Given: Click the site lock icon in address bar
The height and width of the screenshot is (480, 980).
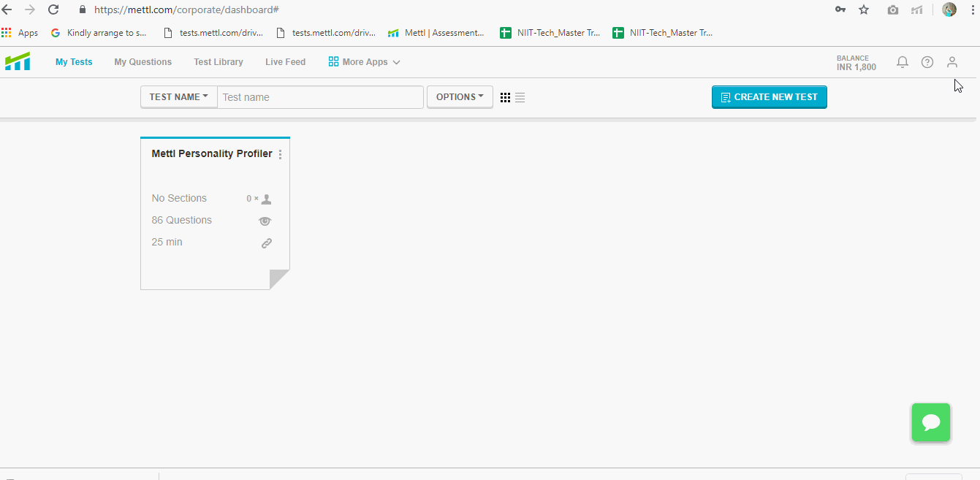Looking at the screenshot, I should tap(82, 10).
